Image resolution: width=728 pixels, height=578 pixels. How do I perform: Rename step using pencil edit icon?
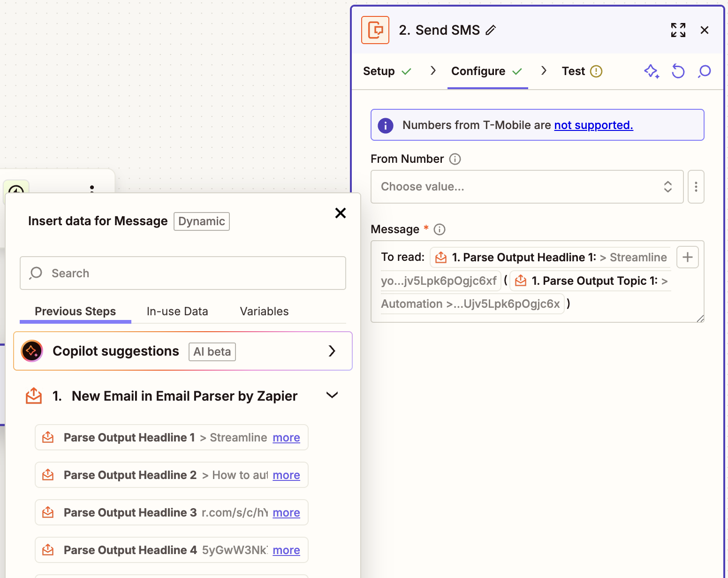point(491,30)
